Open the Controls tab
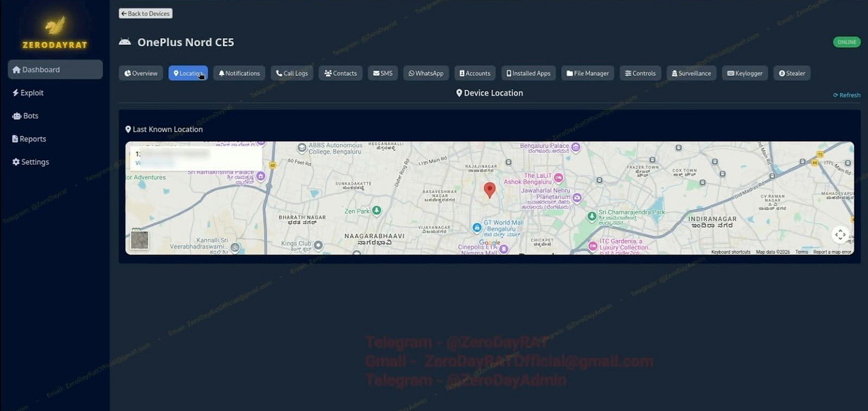This screenshot has width=868, height=411. tap(640, 73)
